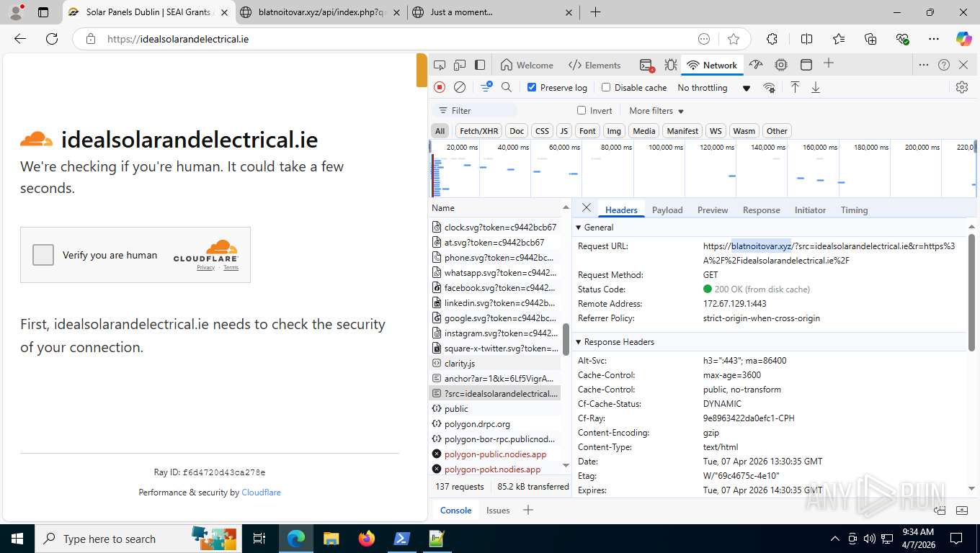The width and height of the screenshot is (980, 553).
Task: Open the network search magnifier icon
Action: point(507,87)
